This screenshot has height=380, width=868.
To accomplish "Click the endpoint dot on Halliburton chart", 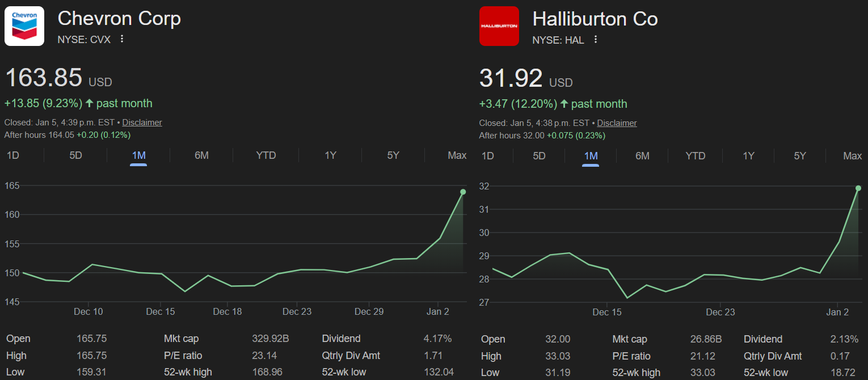I will tap(858, 188).
